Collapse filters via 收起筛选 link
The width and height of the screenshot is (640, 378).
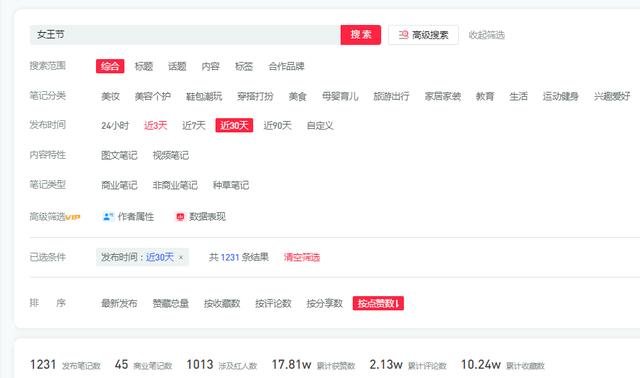click(x=487, y=35)
